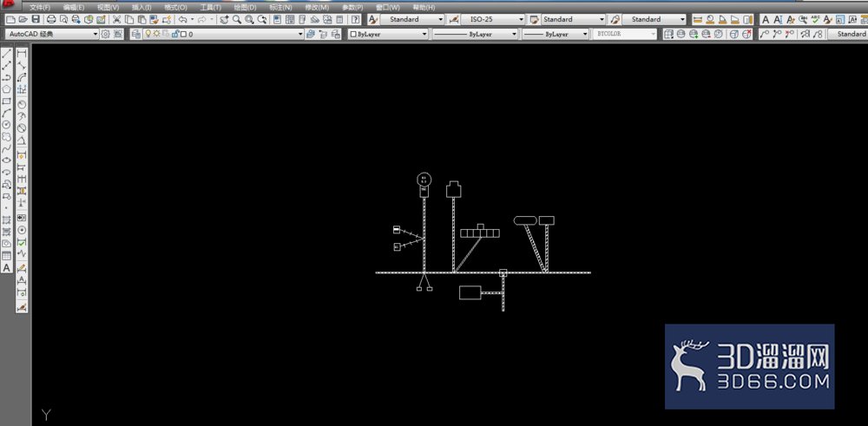
Task: Open the ISO-25 dimension style dropdown
Action: [x=493, y=19]
